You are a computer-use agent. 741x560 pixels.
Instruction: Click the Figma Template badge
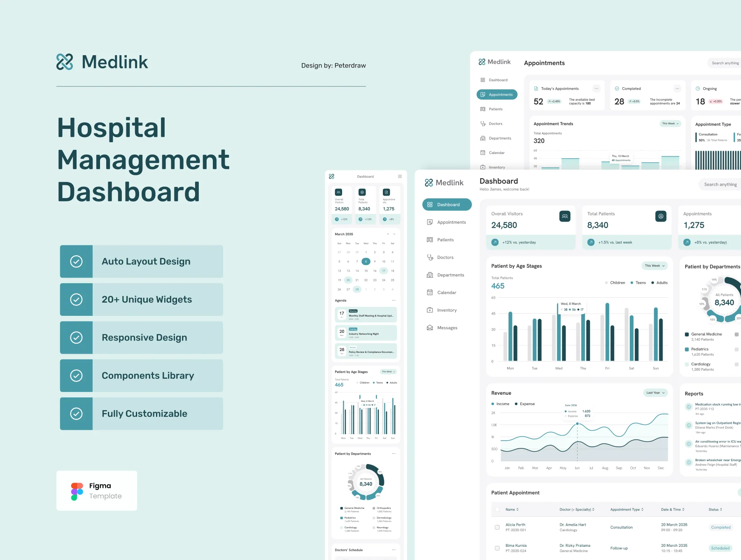97,491
